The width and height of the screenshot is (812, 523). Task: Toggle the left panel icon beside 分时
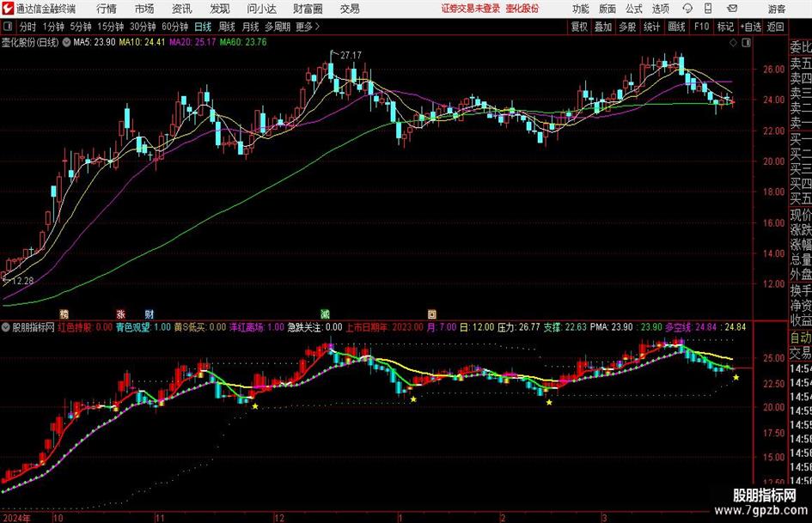coord(8,27)
